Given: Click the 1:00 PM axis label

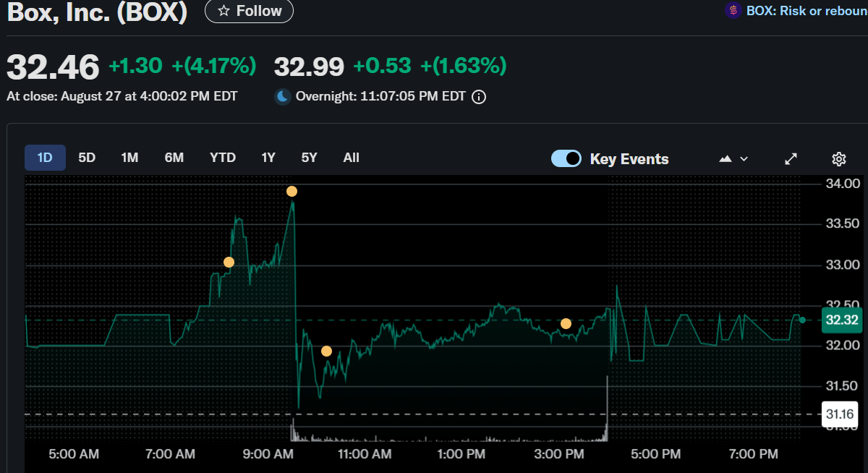Looking at the screenshot, I should click(461, 454).
